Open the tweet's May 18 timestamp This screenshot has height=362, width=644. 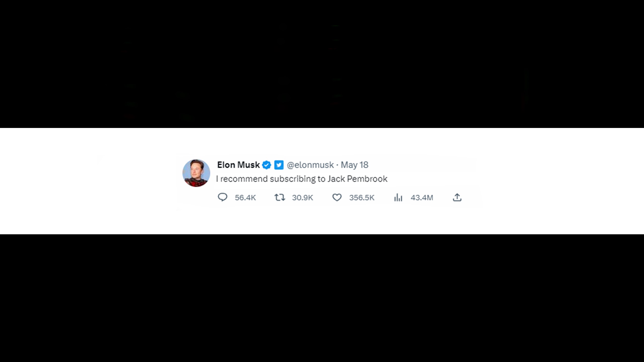point(354,165)
